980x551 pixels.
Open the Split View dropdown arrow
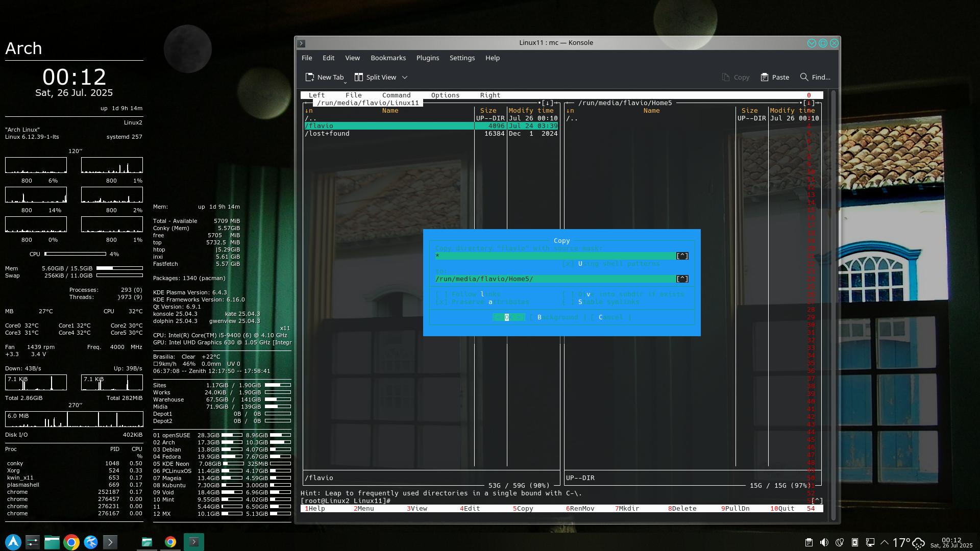[405, 77]
